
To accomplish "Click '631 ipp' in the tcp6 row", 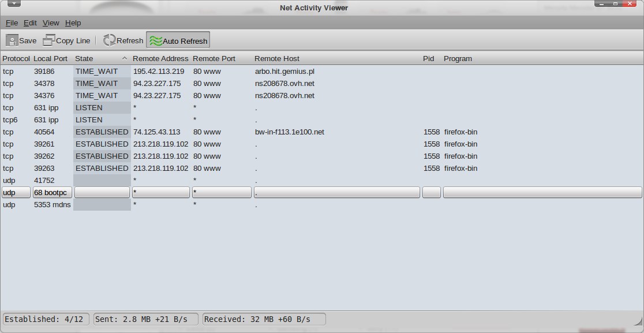I will coord(46,120).
